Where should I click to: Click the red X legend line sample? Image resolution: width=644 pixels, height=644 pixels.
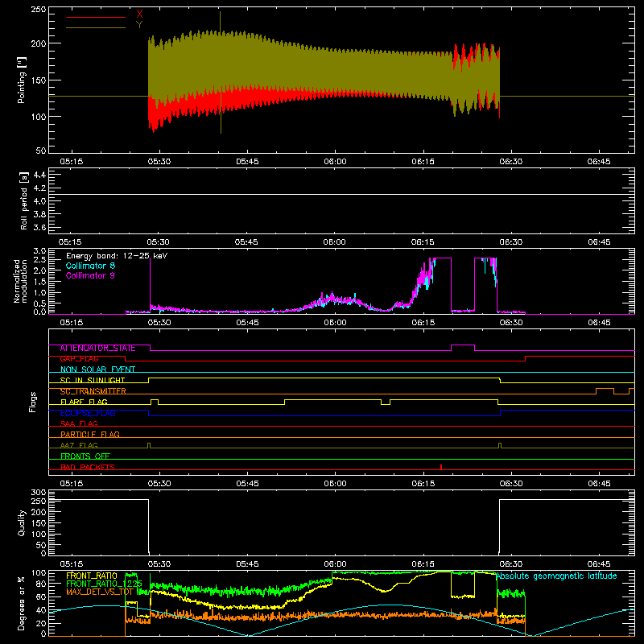coord(96,17)
